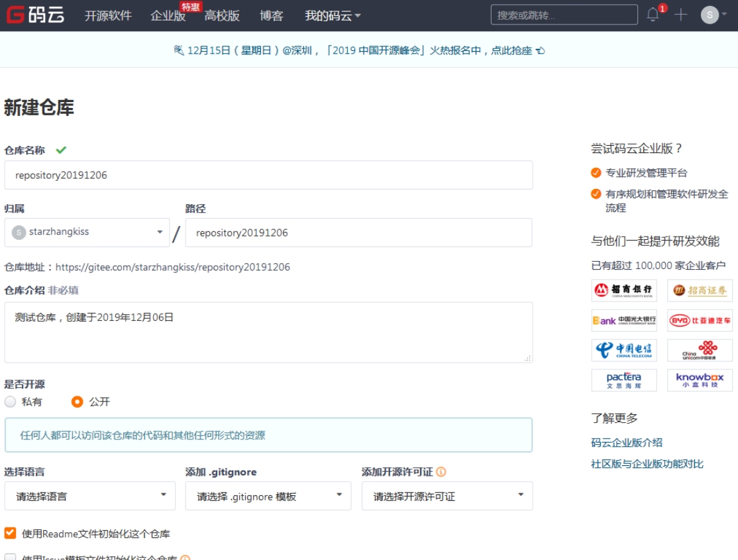Click the rocket icon in the announcement banner

click(x=178, y=50)
